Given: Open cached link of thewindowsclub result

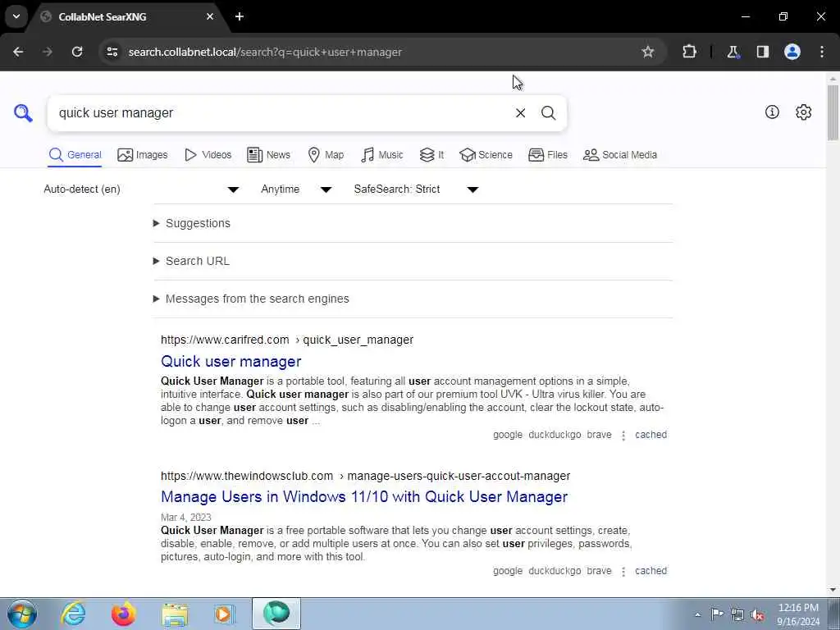Looking at the screenshot, I should pos(651,571).
